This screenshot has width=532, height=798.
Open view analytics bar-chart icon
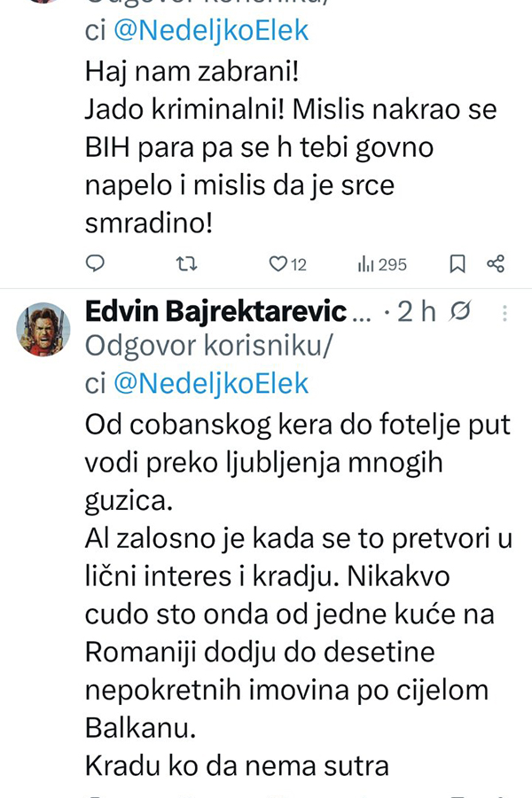(x=364, y=263)
